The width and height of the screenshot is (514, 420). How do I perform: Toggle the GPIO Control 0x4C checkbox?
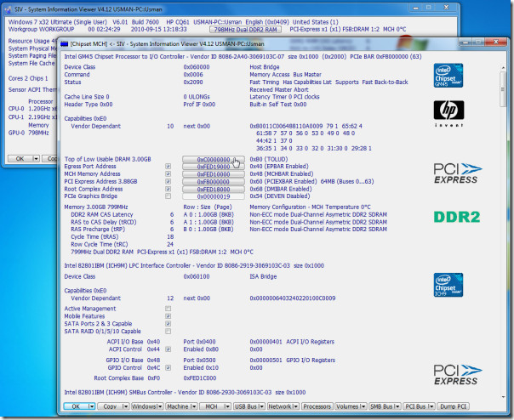tap(168, 367)
